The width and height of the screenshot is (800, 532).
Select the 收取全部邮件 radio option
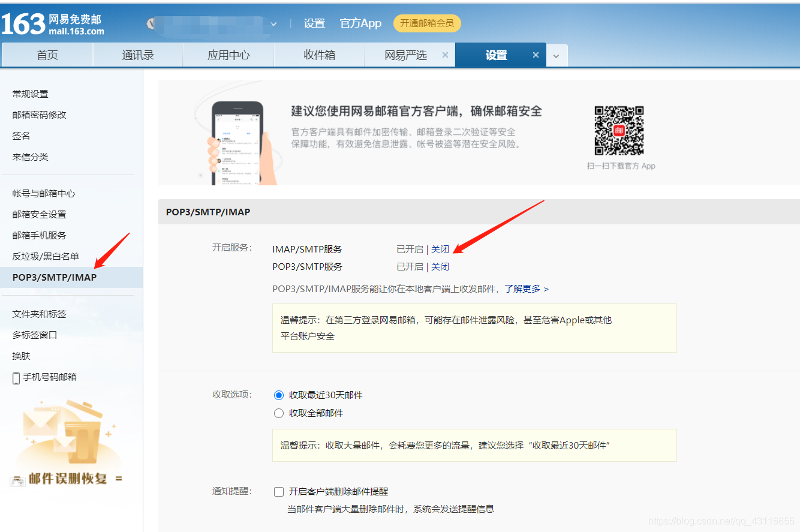[278, 413]
